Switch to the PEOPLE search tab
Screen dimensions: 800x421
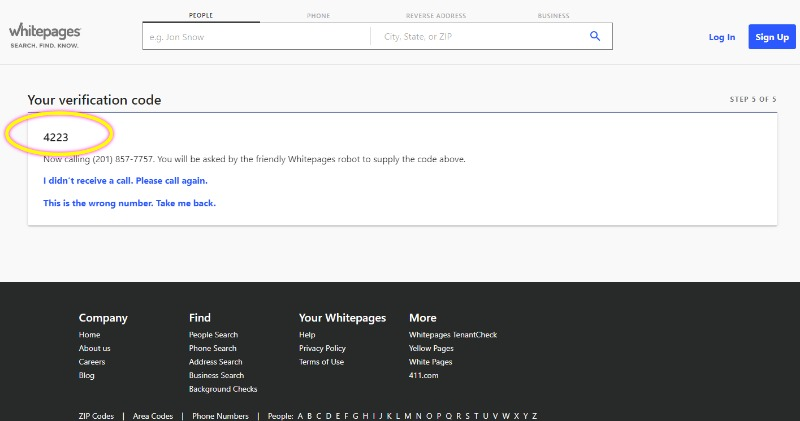(201, 15)
